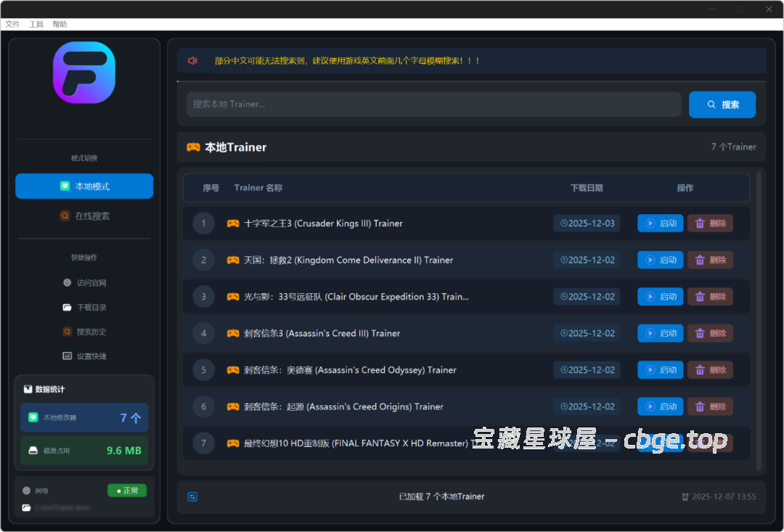
Task: Click refresh icon in bottom status bar
Action: tap(192, 496)
